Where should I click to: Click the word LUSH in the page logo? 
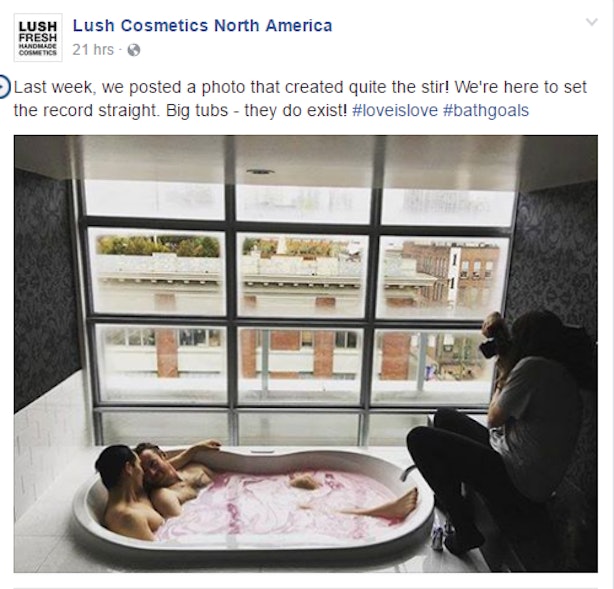38,26
